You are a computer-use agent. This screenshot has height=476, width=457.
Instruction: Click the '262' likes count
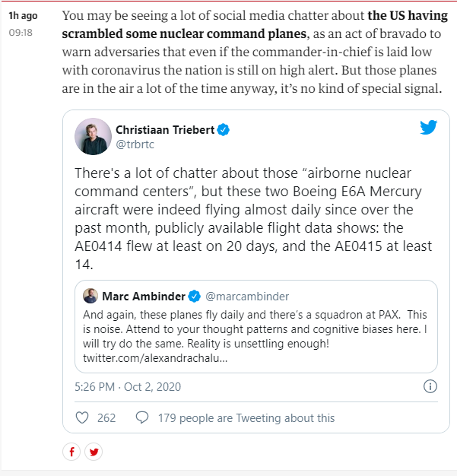click(106, 417)
